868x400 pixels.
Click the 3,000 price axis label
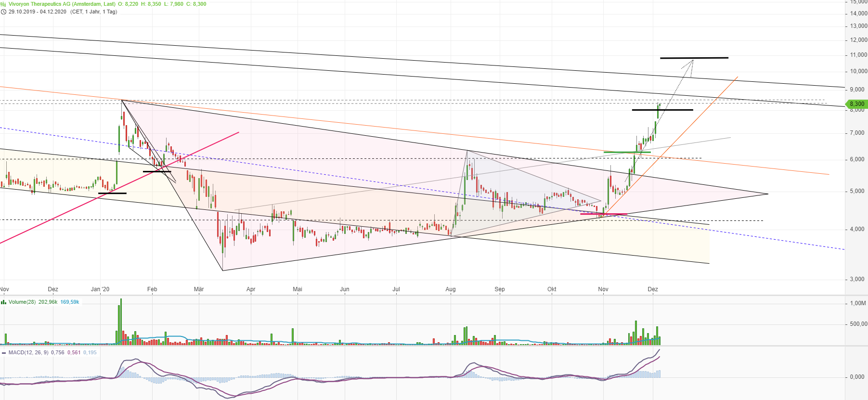pyautogui.click(x=857, y=279)
